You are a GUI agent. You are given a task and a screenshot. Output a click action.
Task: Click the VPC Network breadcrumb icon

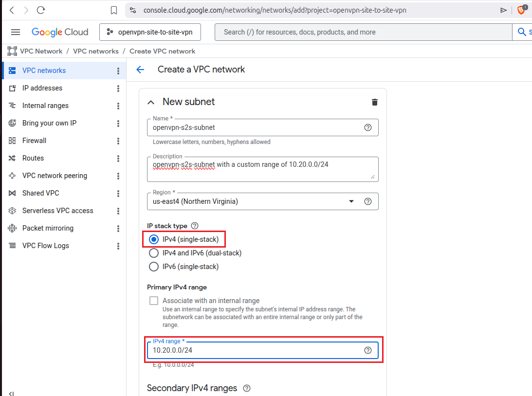tap(12, 51)
